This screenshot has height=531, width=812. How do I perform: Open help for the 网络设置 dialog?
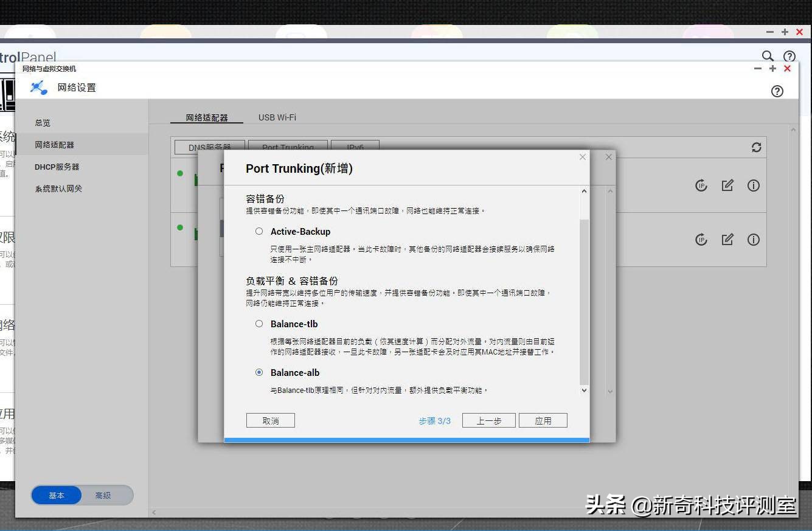(777, 91)
